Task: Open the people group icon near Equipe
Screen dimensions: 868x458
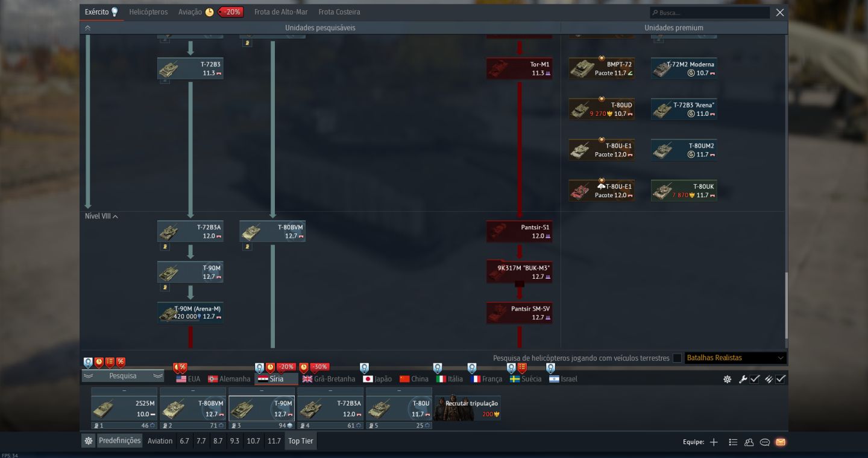Action: (749, 442)
